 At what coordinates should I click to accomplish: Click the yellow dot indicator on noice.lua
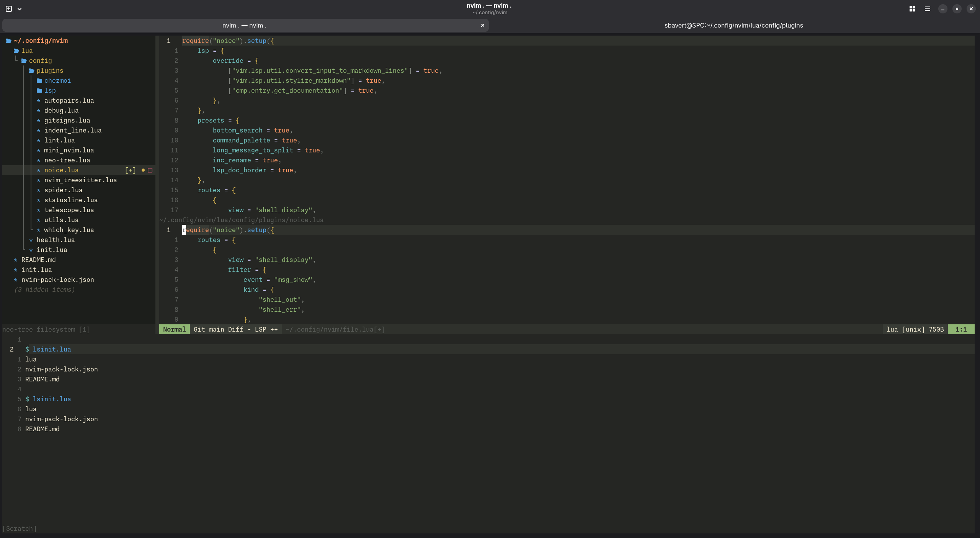[x=143, y=170]
